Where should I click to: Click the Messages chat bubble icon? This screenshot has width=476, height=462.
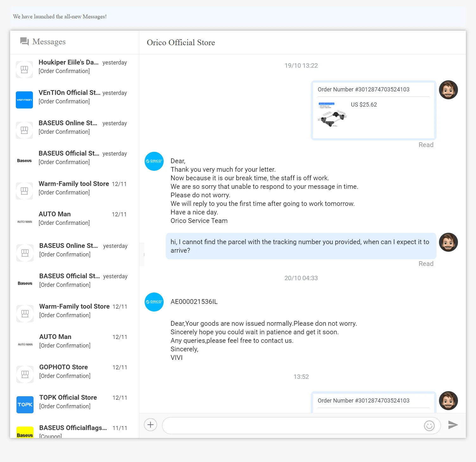click(24, 41)
